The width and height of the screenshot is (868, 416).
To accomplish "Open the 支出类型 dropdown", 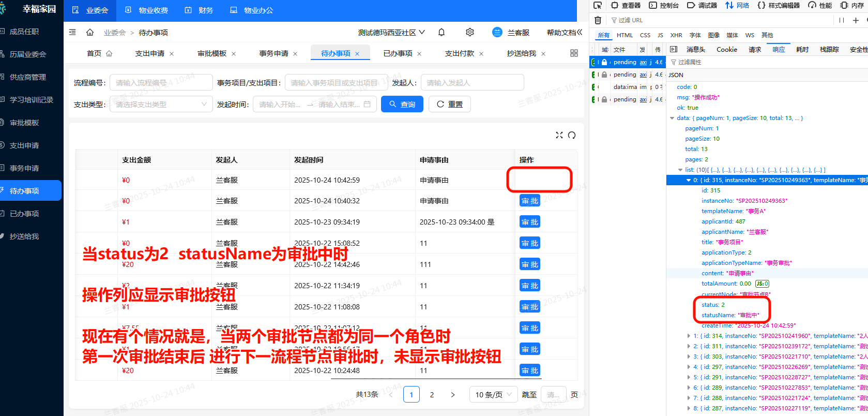I will (161, 105).
